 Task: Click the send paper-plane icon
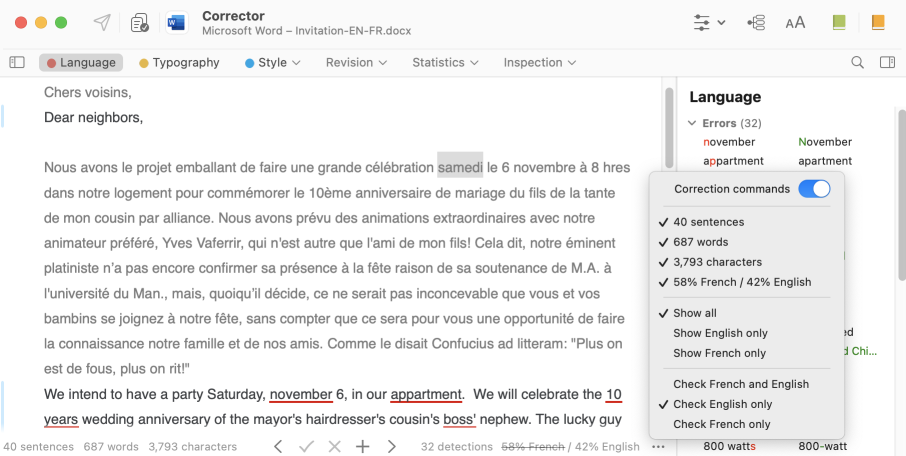coord(102,23)
